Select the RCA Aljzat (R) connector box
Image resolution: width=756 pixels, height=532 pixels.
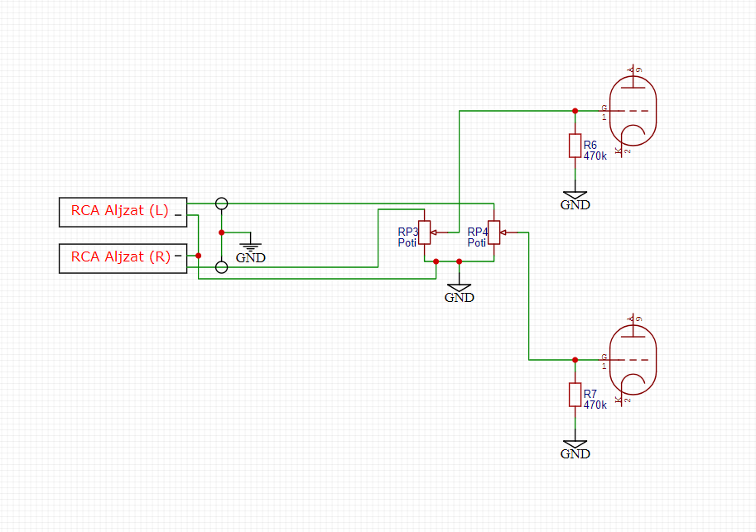(x=123, y=258)
